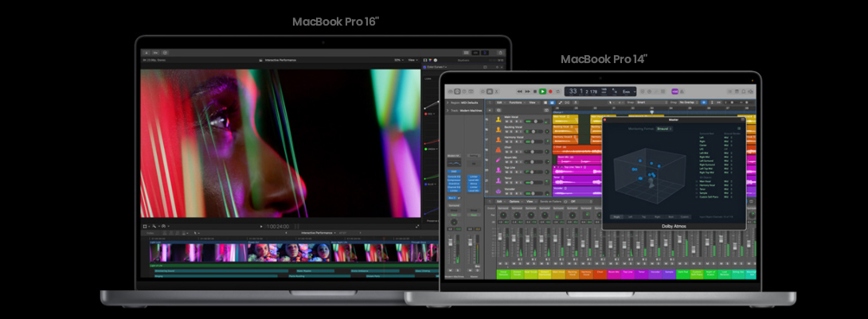Click the Final Cut viewer play button
This screenshot has height=319, width=868.
point(262,226)
